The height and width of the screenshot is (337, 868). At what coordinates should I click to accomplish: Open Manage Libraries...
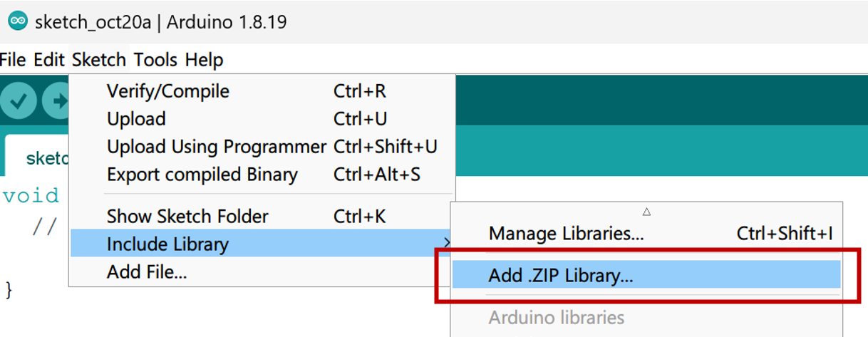point(566,234)
